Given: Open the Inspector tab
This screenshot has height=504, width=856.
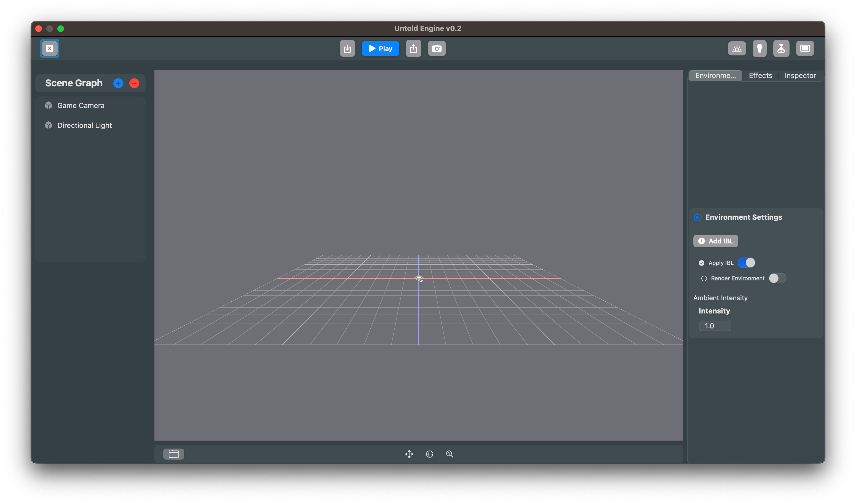Looking at the screenshot, I should coord(800,75).
